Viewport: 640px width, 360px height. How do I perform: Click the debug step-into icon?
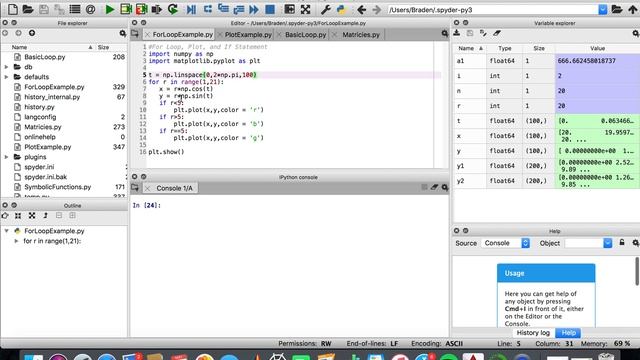223,9
